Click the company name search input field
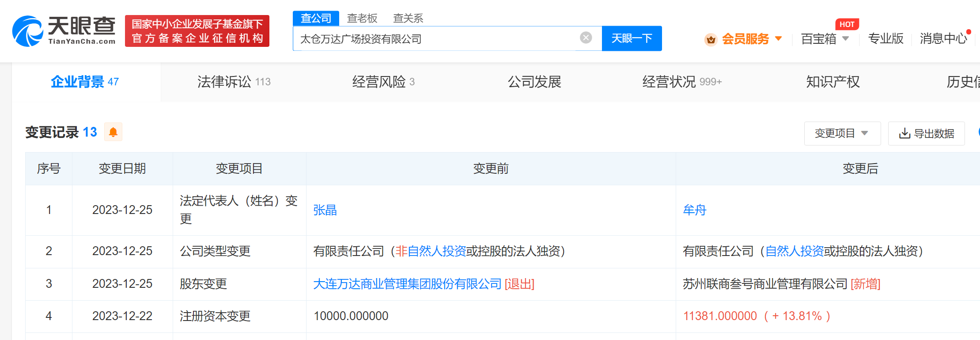Image resolution: width=980 pixels, height=340 pixels. tap(435, 39)
